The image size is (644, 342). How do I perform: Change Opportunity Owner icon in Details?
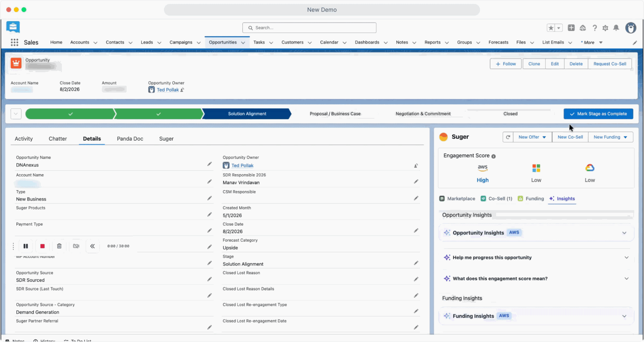416,166
